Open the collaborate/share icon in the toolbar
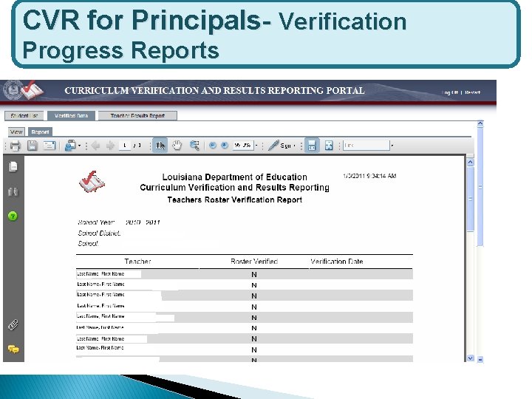 pyautogui.click(x=70, y=146)
